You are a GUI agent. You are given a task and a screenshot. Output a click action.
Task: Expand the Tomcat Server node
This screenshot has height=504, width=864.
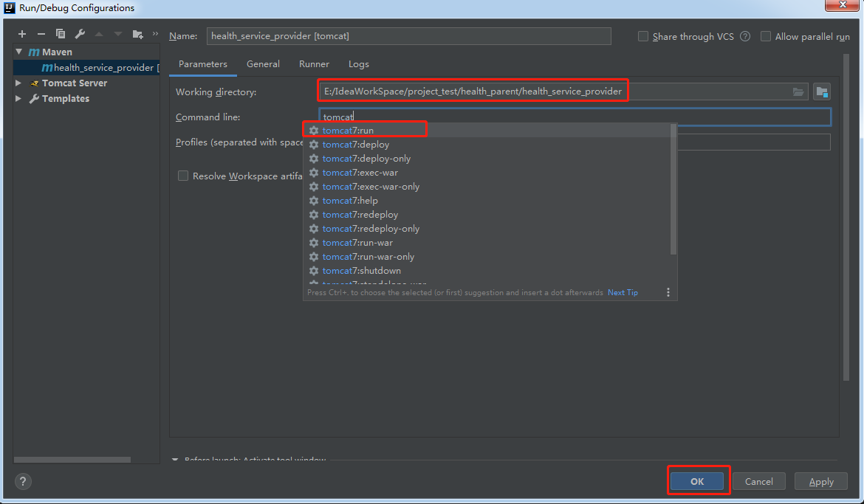point(18,83)
